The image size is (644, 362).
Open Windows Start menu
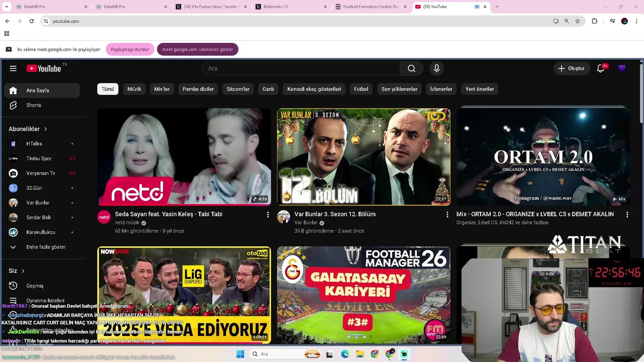tap(240, 354)
